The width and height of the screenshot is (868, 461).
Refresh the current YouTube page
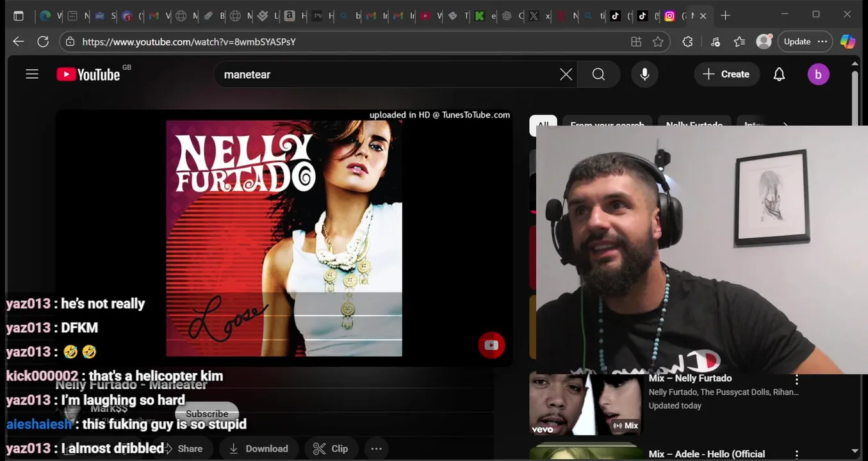(x=43, y=42)
